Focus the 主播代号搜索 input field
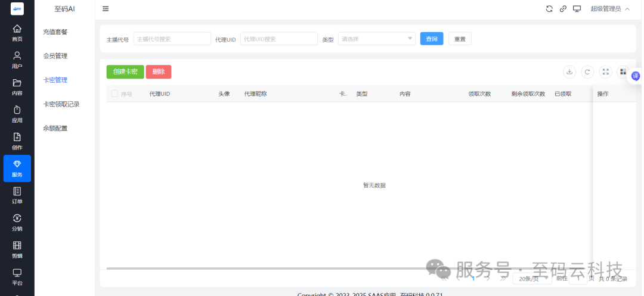This screenshot has height=296, width=644. 172,39
